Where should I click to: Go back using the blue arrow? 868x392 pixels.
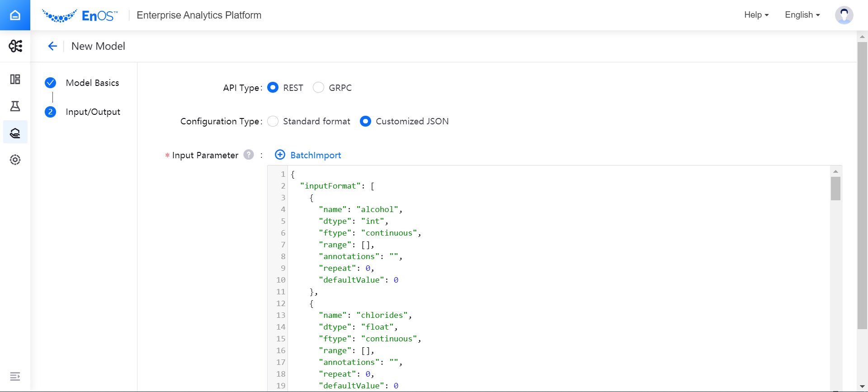(52, 46)
